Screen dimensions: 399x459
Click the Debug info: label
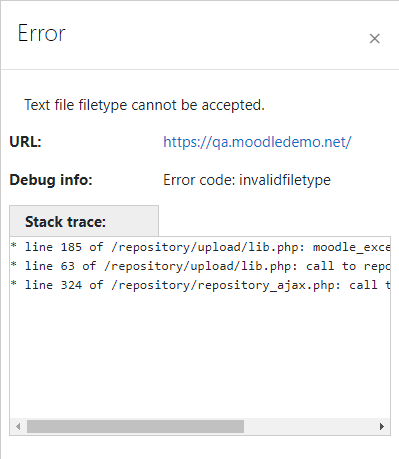51,180
